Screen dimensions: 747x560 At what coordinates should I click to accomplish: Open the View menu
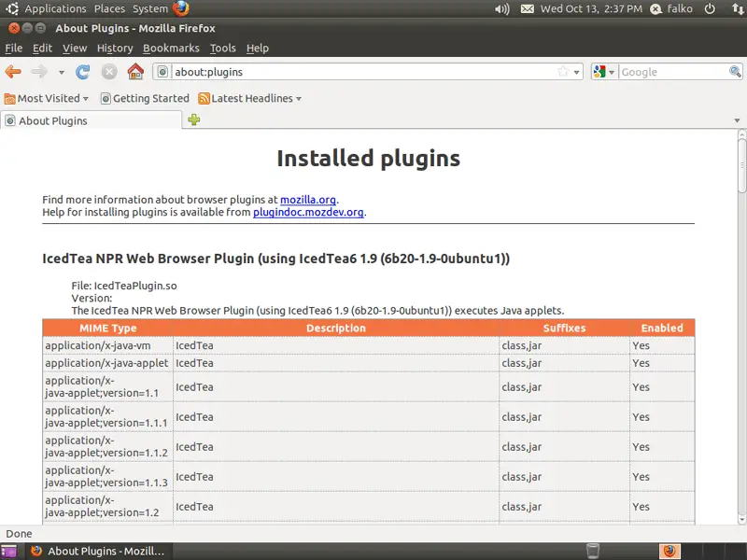point(75,49)
